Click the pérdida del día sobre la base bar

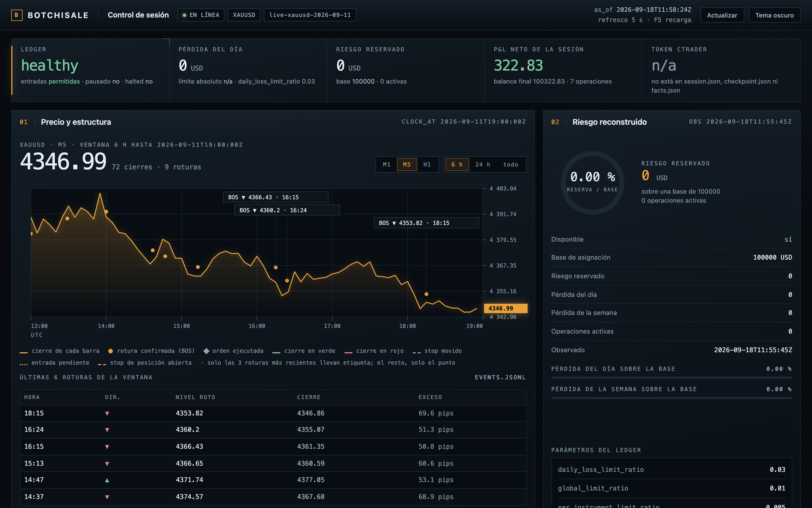click(672, 378)
